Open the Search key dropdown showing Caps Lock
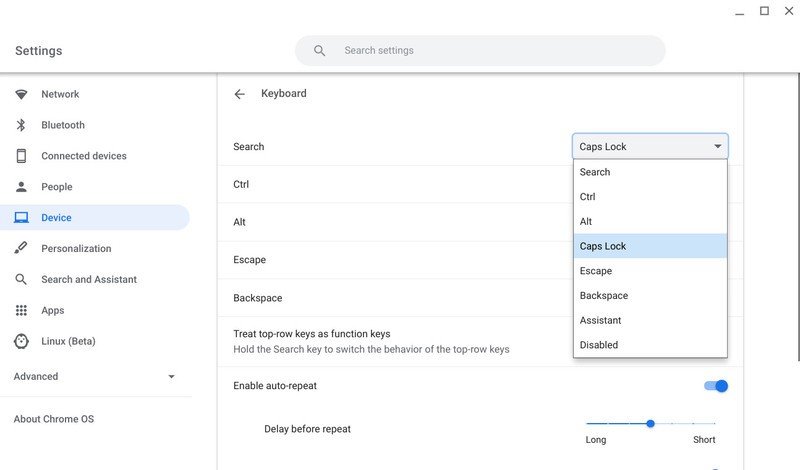Screen dimensions: 800x470 650,146
